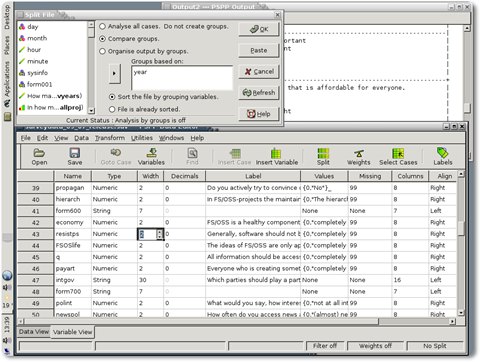480x362 pixels.
Task: Click the 'propagan' name cell
Action: point(73,188)
